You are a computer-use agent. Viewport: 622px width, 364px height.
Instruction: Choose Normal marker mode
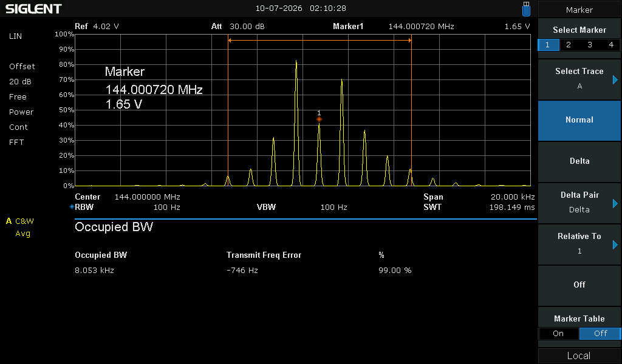point(579,120)
